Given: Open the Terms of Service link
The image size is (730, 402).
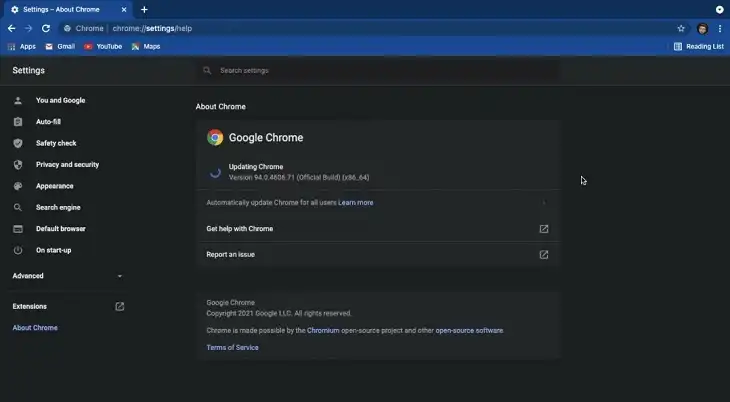Looking at the screenshot, I should (x=232, y=347).
